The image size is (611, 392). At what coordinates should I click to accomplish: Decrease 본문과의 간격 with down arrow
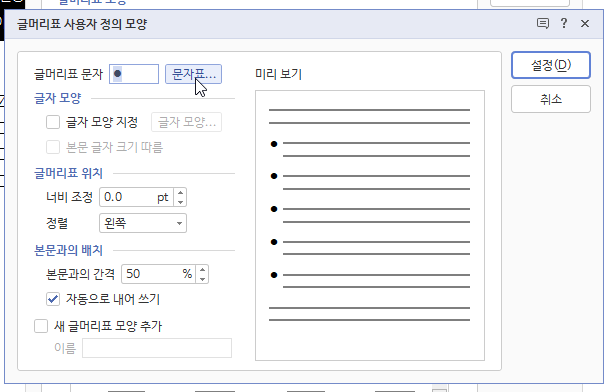202,279
